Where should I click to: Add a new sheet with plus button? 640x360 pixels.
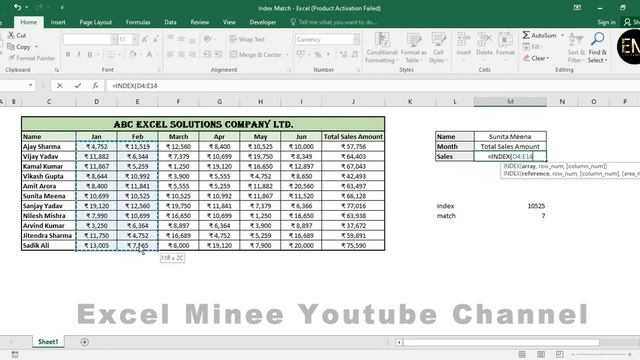[x=84, y=342]
